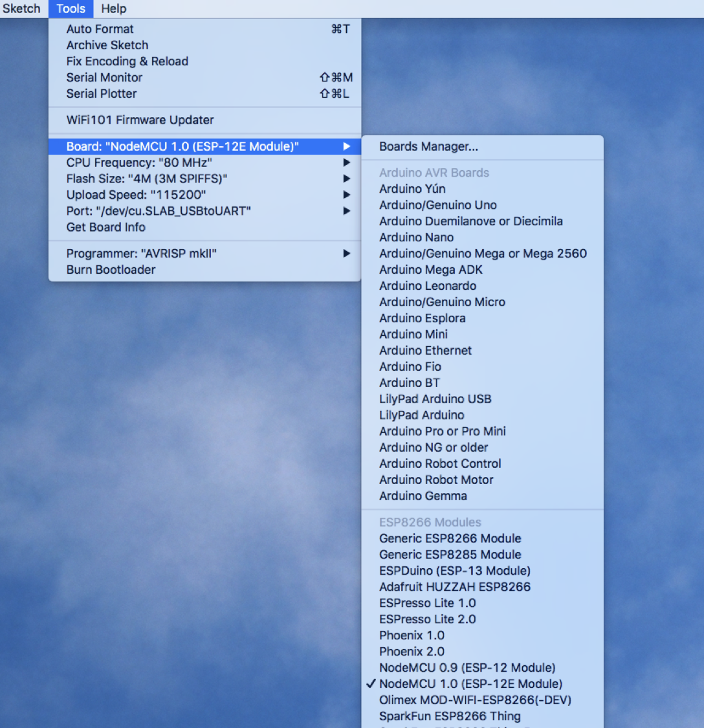Run Auto Format

[x=100, y=28]
